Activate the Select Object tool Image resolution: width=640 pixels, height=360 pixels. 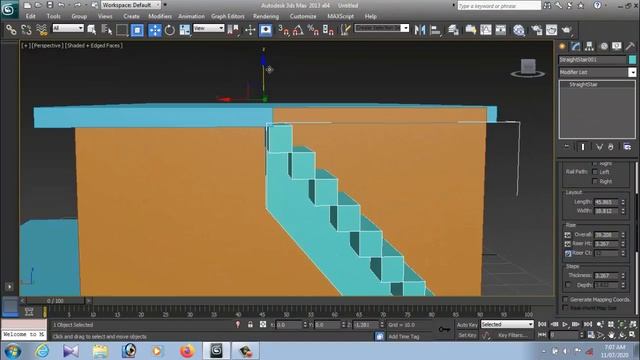click(x=91, y=30)
